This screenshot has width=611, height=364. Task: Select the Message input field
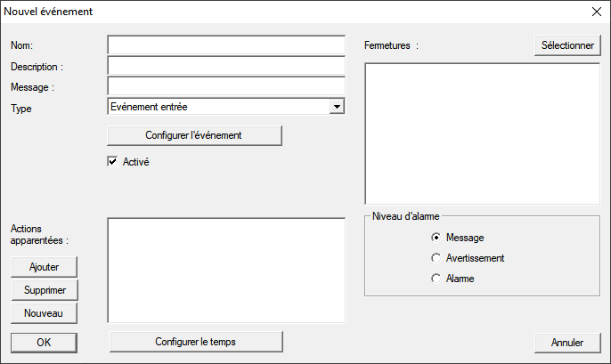tap(225, 86)
